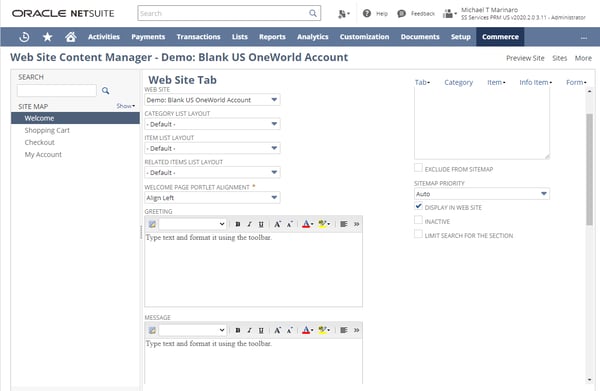Click the site map search magnifier icon

pyautogui.click(x=106, y=91)
